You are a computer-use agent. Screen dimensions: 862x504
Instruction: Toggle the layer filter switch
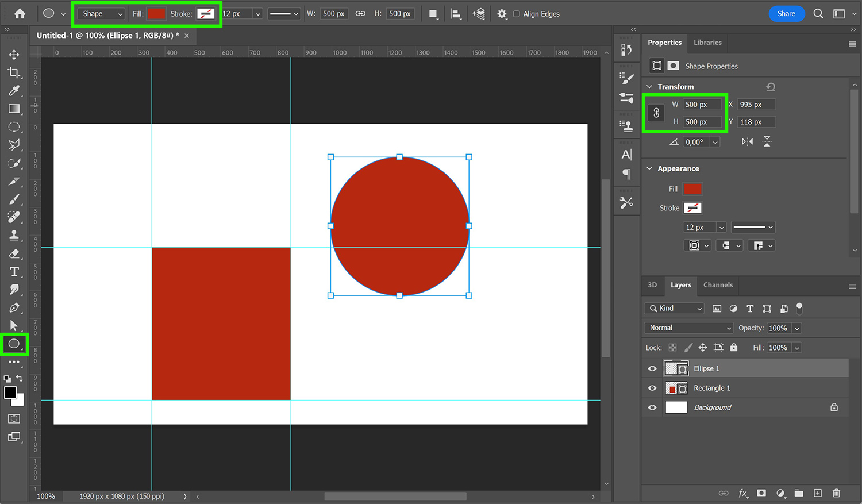tap(799, 309)
